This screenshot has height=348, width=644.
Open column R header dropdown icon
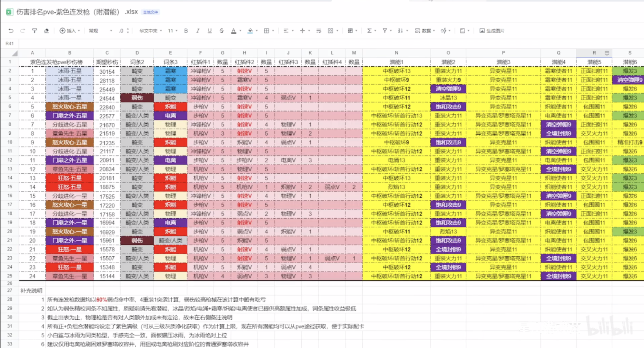point(607,53)
